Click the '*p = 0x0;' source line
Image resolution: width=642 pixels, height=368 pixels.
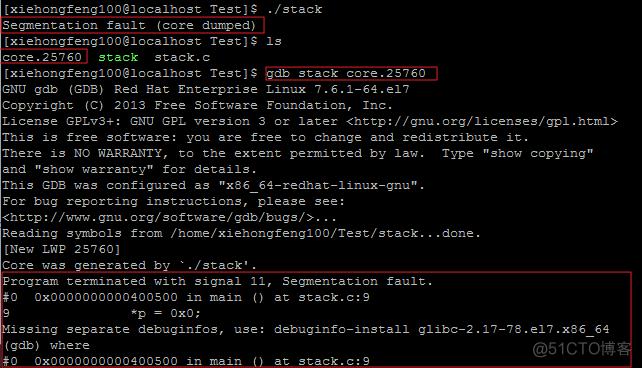coord(165,314)
